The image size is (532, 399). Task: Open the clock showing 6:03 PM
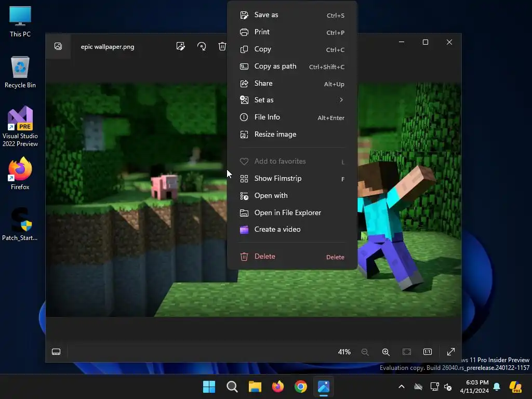[x=474, y=387]
